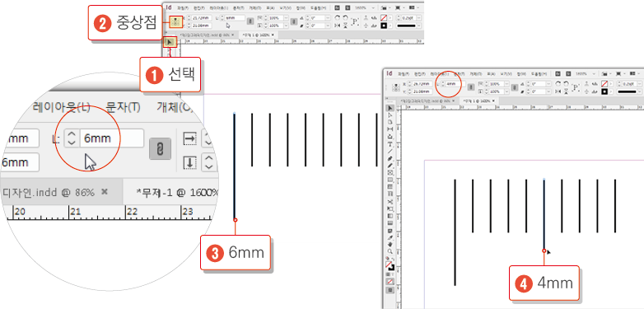
Task: Toggle width-height constrain link in right window
Action: (471, 87)
